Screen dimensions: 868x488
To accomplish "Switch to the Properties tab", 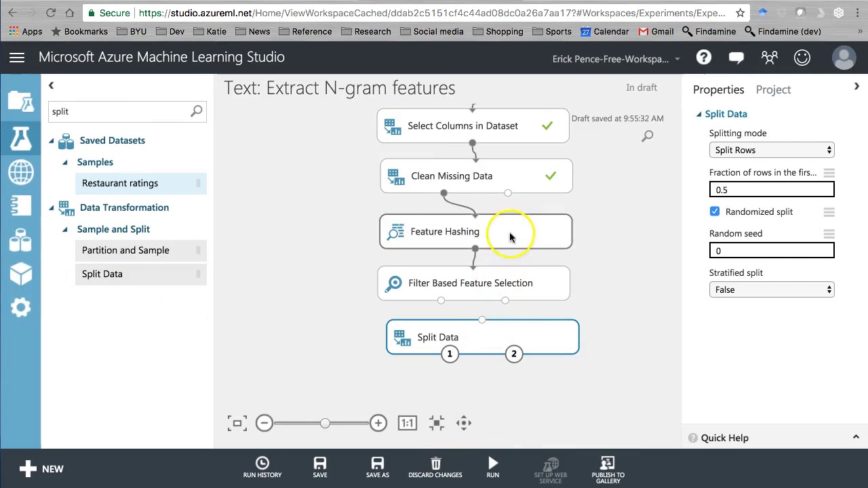I will point(718,89).
